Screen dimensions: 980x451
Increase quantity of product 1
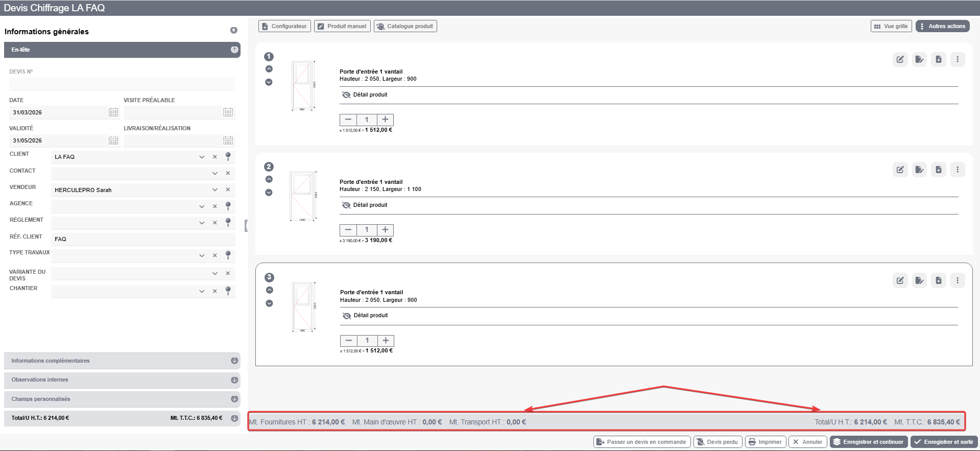[385, 120]
